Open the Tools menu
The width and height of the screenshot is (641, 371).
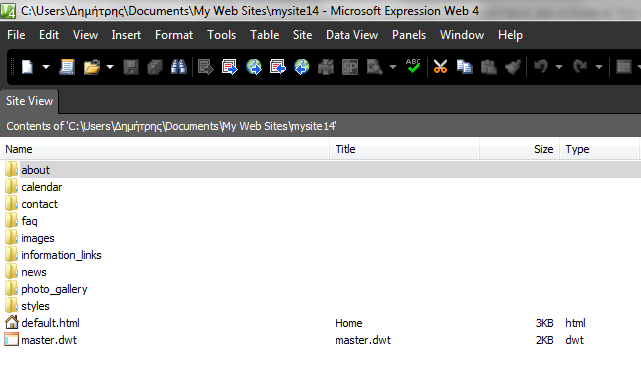(x=222, y=35)
